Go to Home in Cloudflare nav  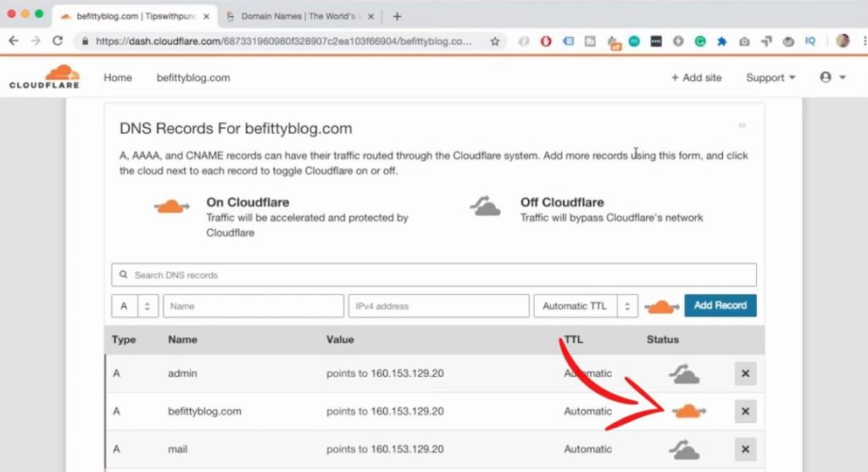118,78
